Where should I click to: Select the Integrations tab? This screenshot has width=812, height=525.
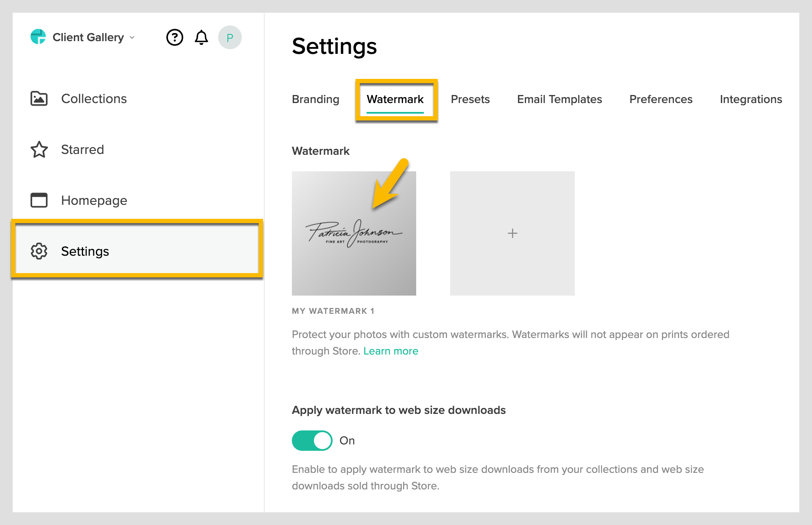pos(750,99)
